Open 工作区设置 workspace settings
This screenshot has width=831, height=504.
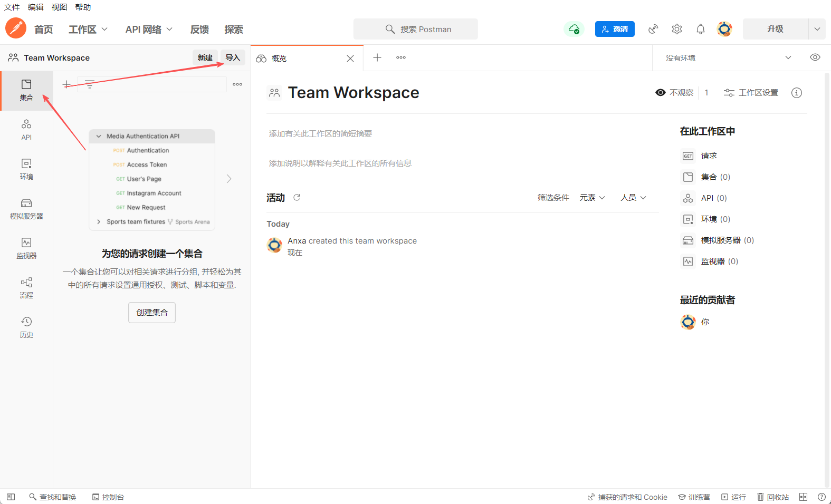(x=751, y=93)
